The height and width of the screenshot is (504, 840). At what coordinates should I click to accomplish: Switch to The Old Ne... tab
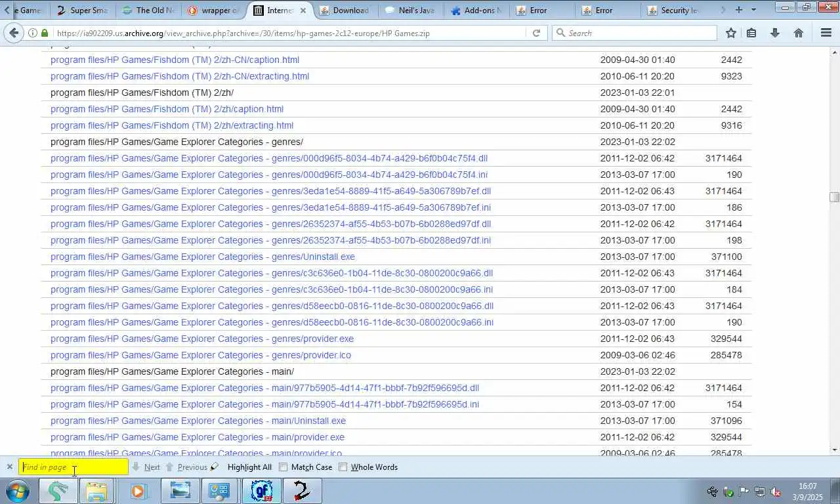tap(148, 10)
